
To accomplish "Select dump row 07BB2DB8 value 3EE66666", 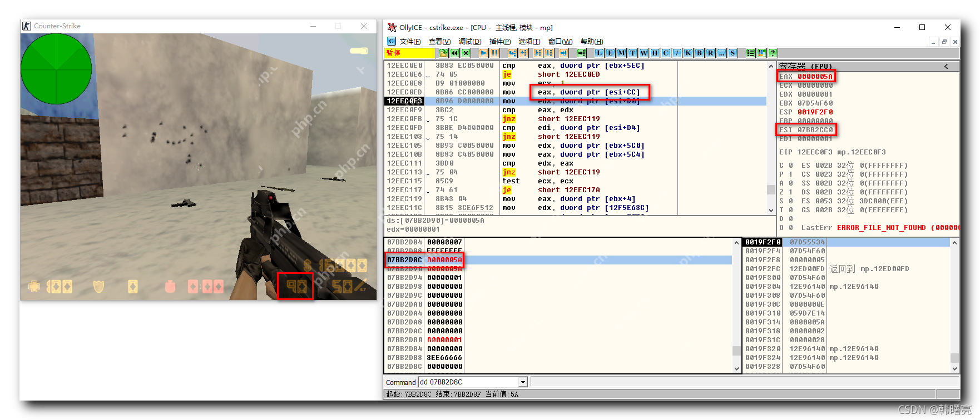I will (x=558, y=358).
